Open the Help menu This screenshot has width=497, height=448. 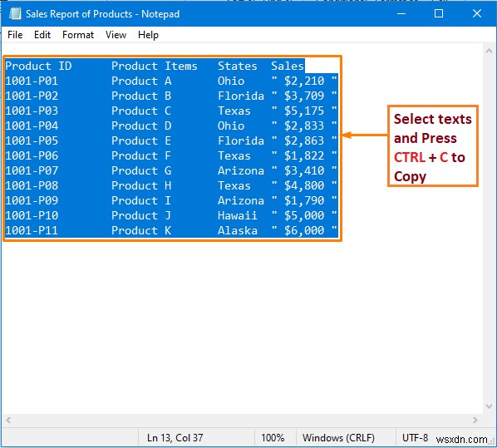148,35
